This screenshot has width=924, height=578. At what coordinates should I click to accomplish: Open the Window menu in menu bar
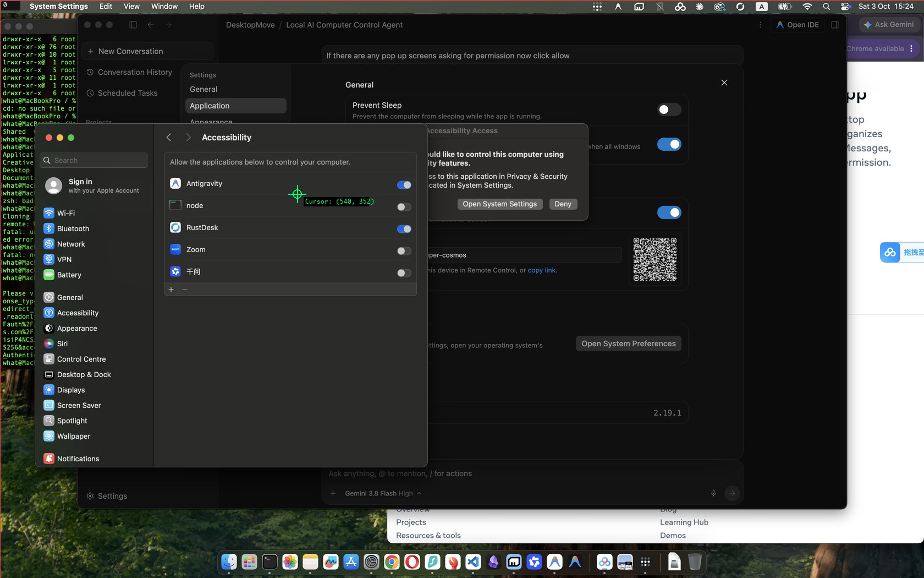(164, 6)
